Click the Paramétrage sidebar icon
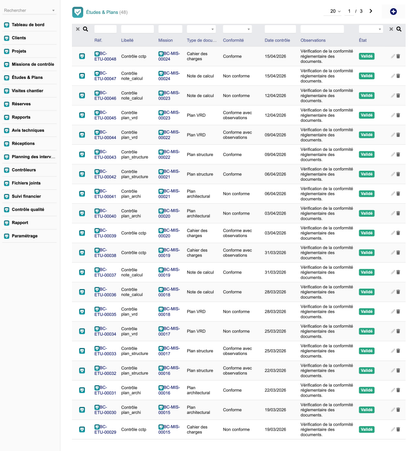The height and width of the screenshot is (451, 416). [x=6, y=236]
